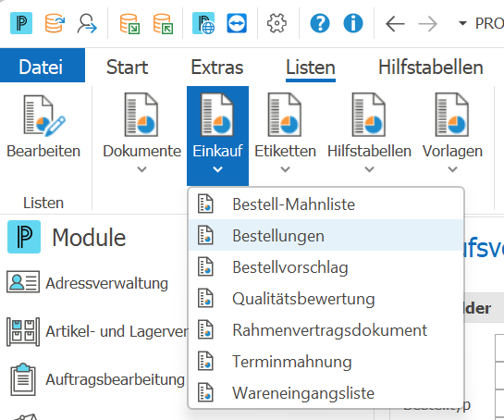Screen dimensions: 504x420
Task: Select Qualitätsbewertung menu entry
Action: (x=326, y=299)
